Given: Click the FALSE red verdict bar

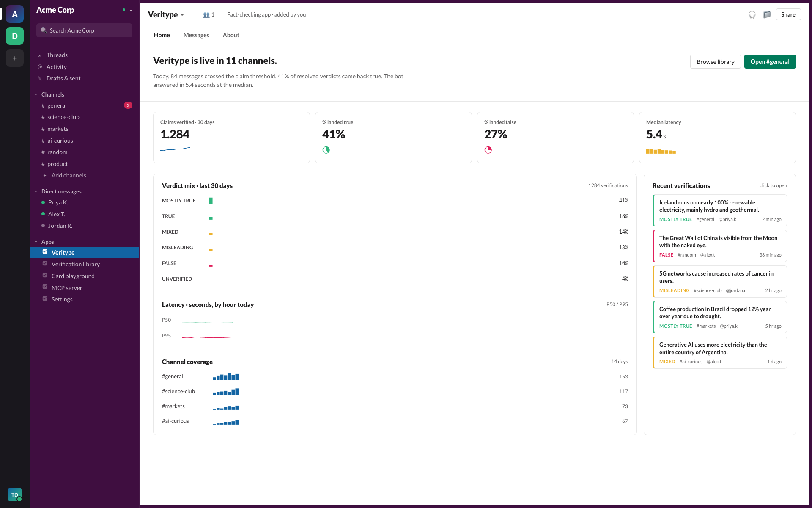Looking at the screenshot, I should [211, 266].
